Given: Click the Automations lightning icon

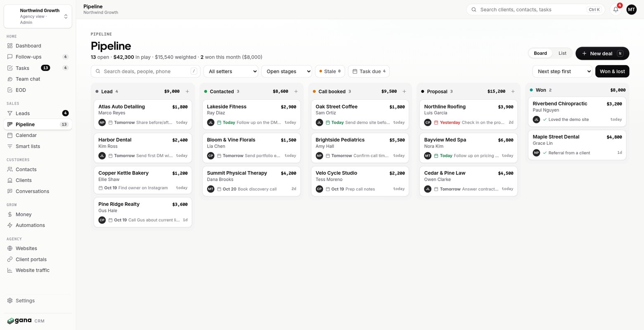Looking at the screenshot, I should (10, 225).
